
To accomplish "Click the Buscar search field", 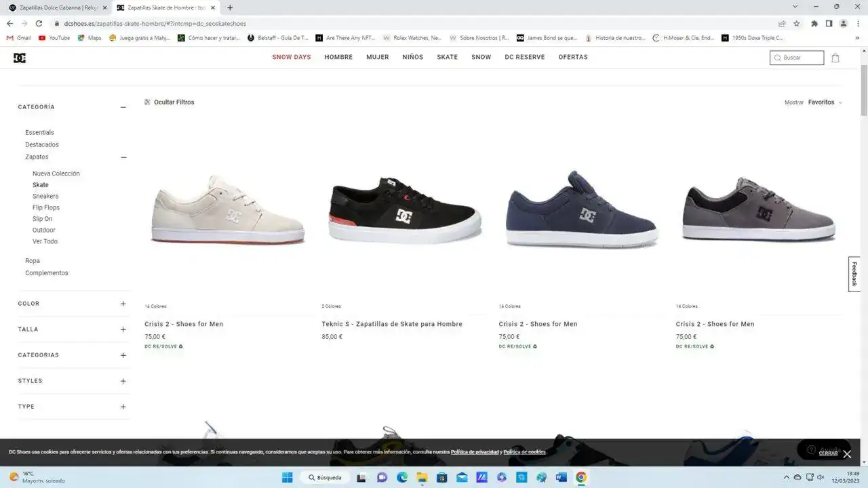I will pos(802,58).
